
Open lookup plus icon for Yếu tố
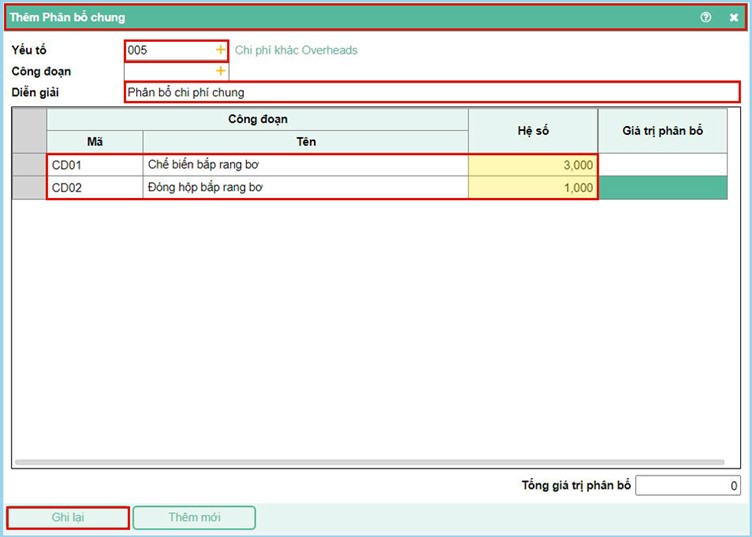click(x=220, y=50)
